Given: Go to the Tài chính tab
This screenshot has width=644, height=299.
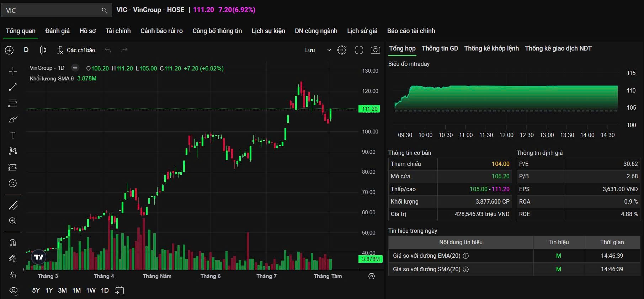Looking at the screenshot, I should click(118, 31).
